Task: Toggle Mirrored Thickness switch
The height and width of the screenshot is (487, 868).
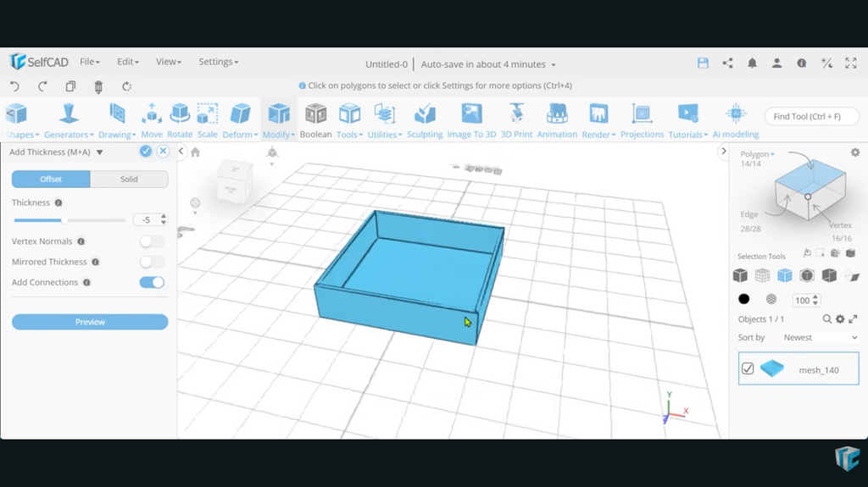Action: point(152,262)
